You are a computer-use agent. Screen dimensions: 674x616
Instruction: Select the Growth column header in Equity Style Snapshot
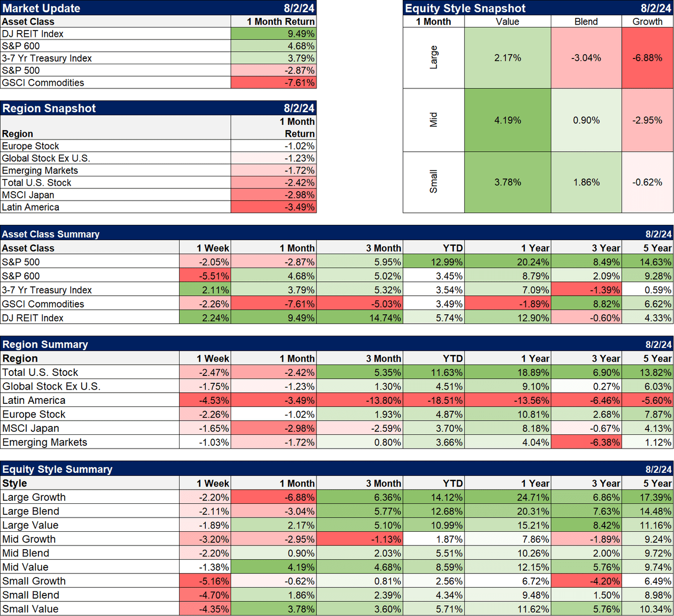click(x=648, y=22)
